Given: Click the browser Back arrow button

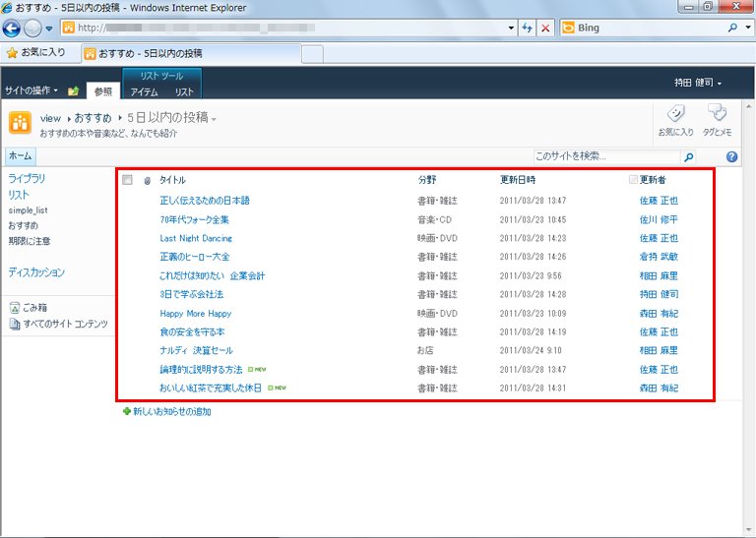Looking at the screenshot, I should (12, 29).
